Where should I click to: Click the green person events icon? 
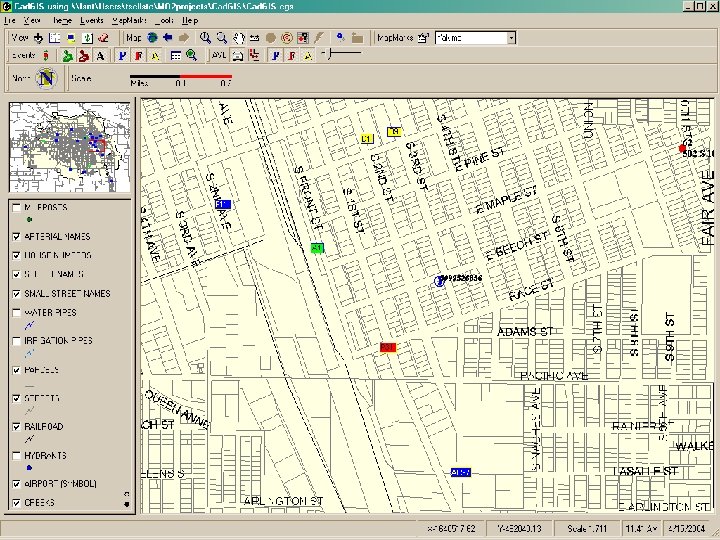(68, 56)
